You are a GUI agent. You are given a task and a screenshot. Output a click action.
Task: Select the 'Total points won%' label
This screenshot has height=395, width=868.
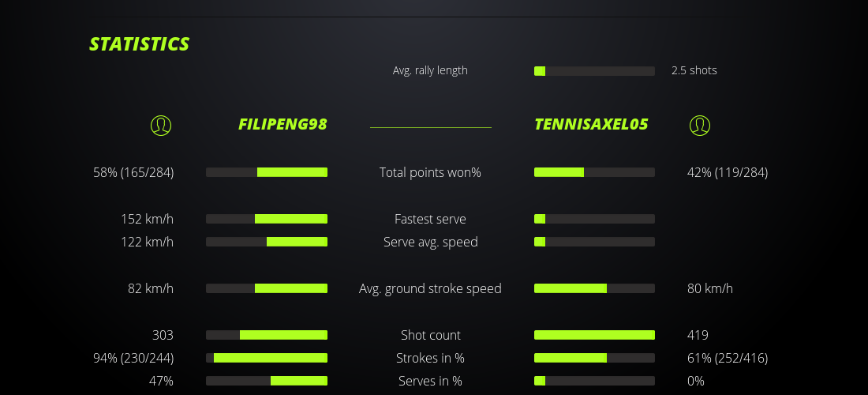tap(430, 172)
